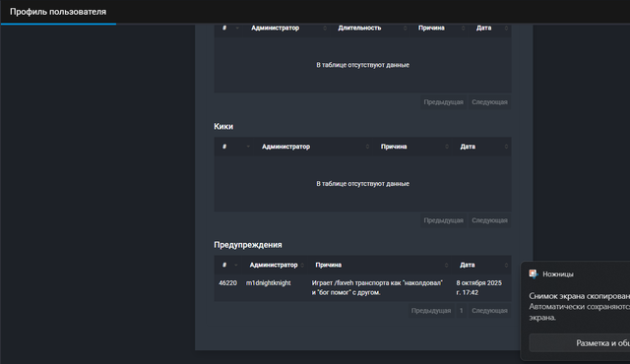Select warning row 46220 by m1dnightknight
Image resolution: width=630 pixels, height=364 pixels.
[363, 287]
